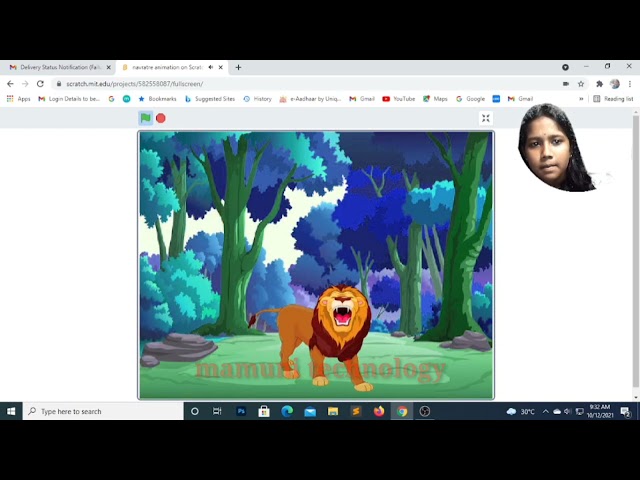The width and height of the screenshot is (640, 480).
Task: Open the Google text bookmark
Action: click(x=470, y=99)
